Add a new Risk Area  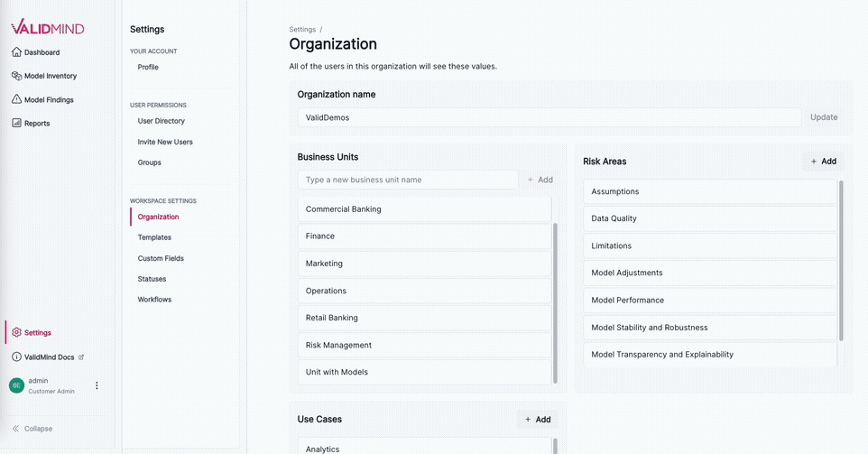tap(823, 162)
